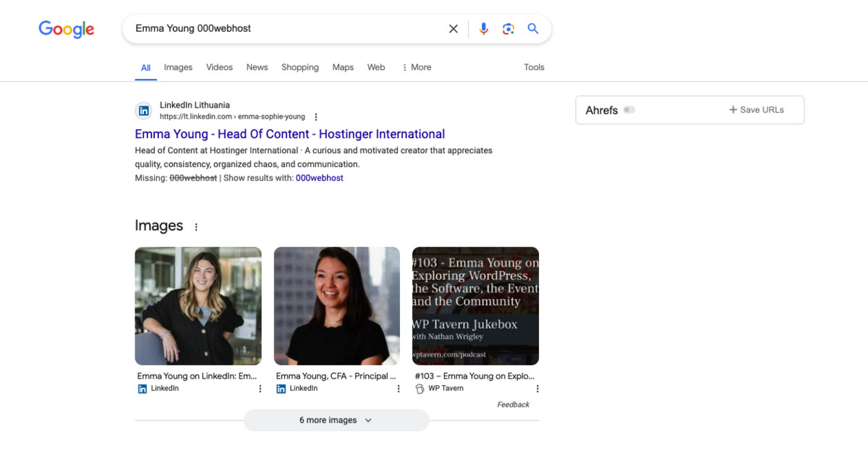Open Google Lens image search

509,29
